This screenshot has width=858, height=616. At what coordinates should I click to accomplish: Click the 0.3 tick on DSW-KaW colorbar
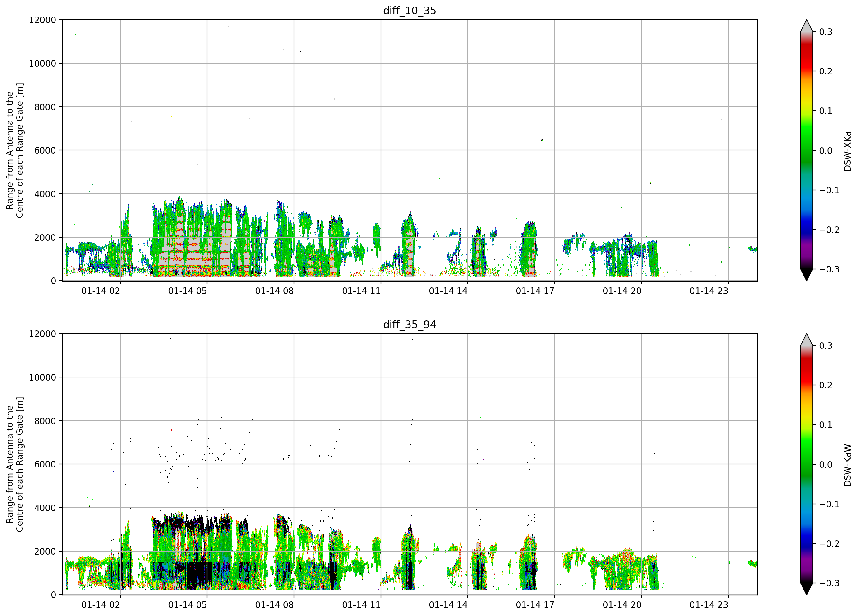tap(826, 346)
